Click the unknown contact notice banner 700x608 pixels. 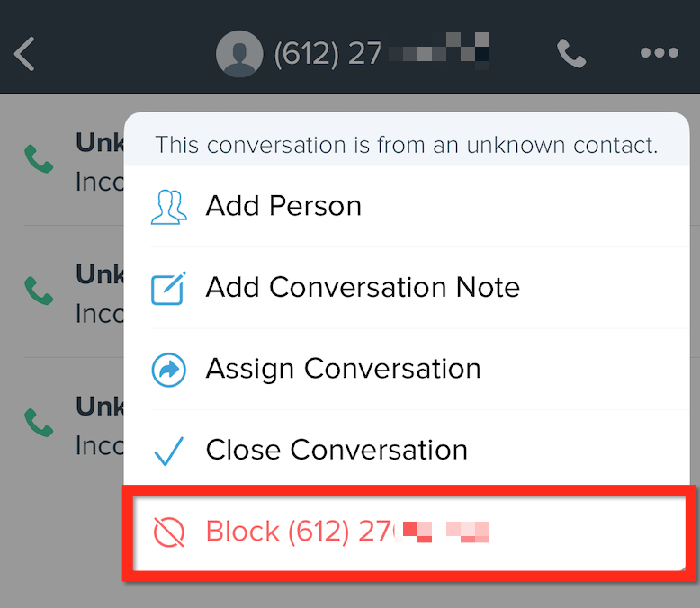(407, 145)
